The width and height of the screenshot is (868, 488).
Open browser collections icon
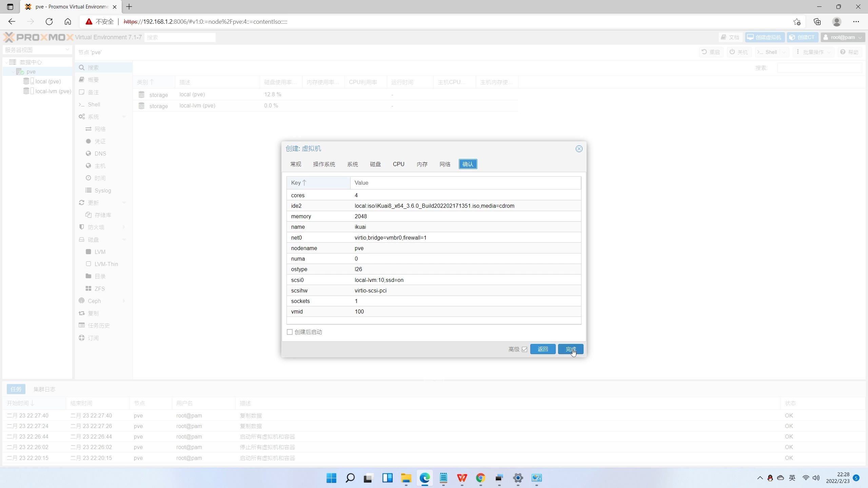click(x=817, y=22)
